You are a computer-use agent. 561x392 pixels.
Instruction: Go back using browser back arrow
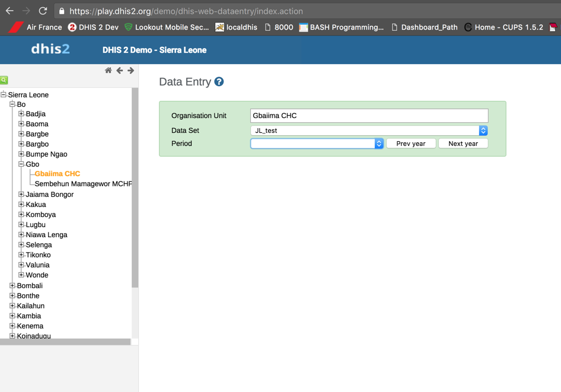pos(9,11)
